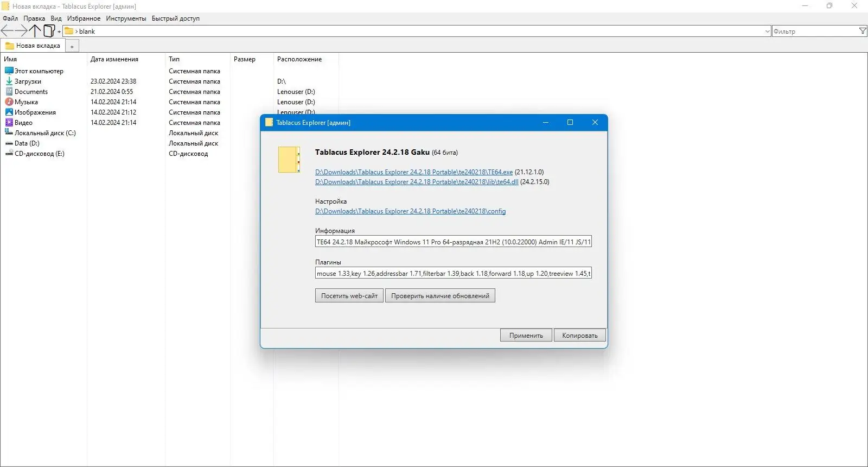Open Локальный диск (C:)
The width and height of the screenshot is (868, 467).
tap(45, 132)
